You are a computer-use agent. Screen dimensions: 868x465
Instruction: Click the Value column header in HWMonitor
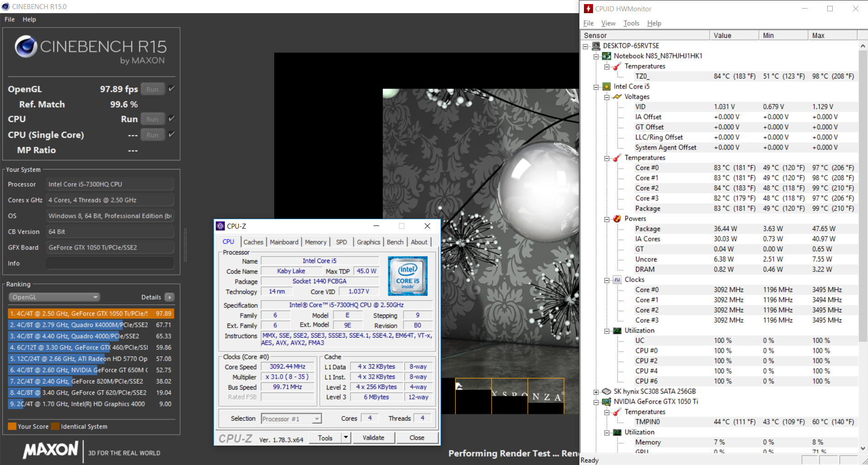coord(734,35)
